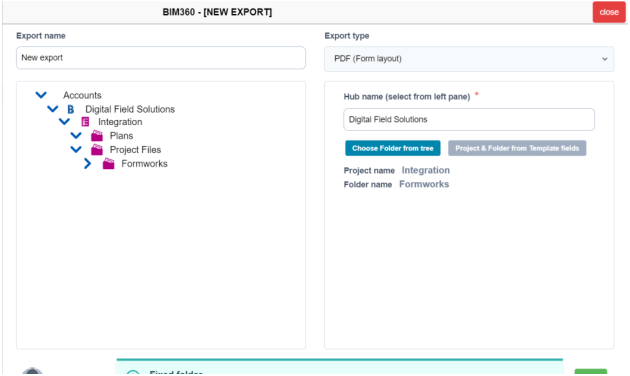The width and height of the screenshot is (630, 376).
Task: Click the Integration project name value
Action: (x=425, y=170)
